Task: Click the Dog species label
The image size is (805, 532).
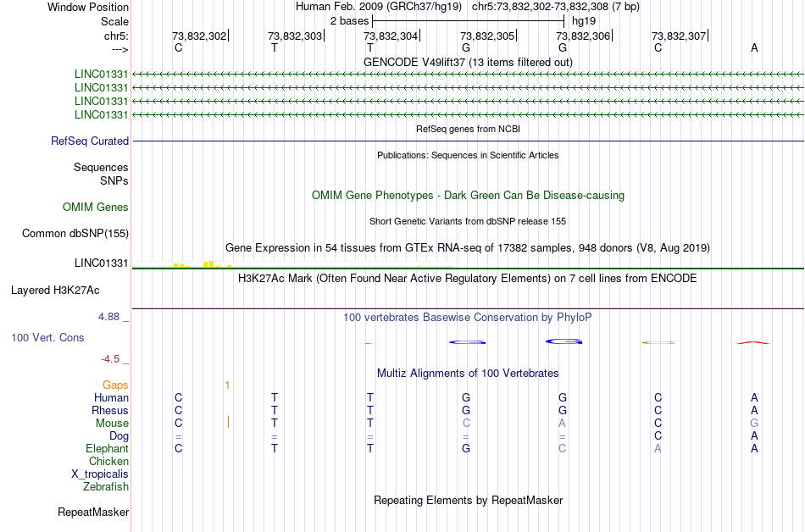Action: 119,436
